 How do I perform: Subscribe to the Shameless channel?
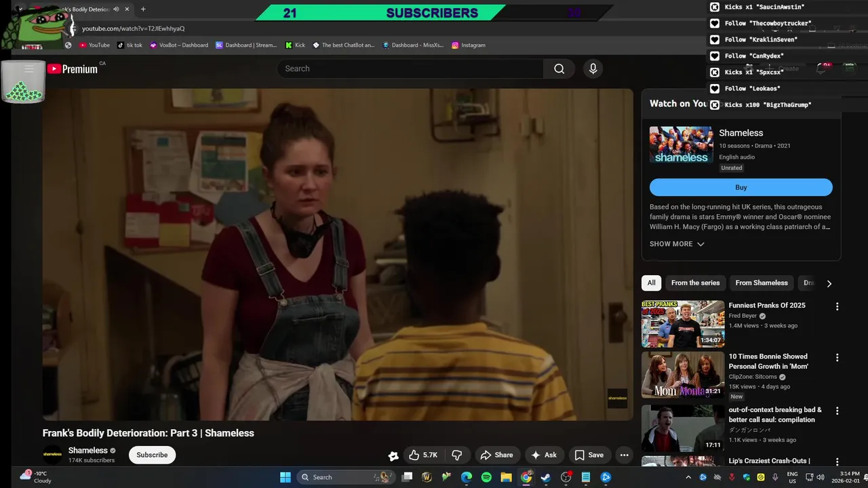152,455
